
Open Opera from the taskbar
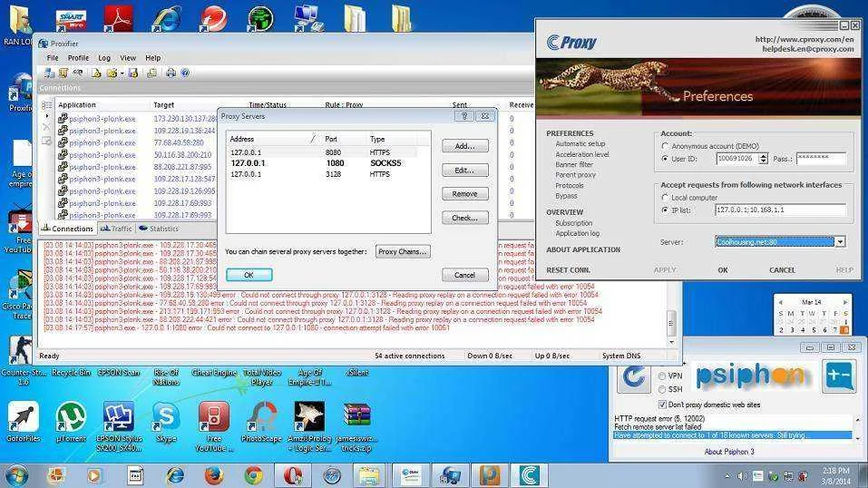point(293,475)
